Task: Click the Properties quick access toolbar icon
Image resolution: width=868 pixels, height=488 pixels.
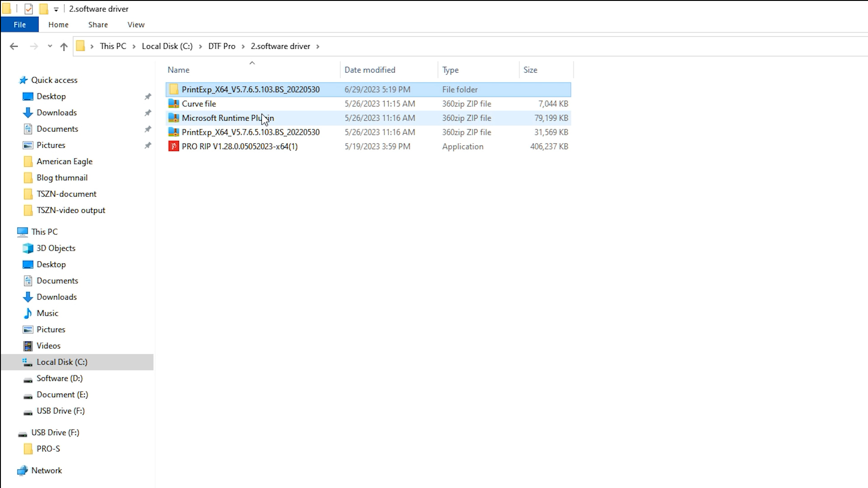Action: [28, 9]
